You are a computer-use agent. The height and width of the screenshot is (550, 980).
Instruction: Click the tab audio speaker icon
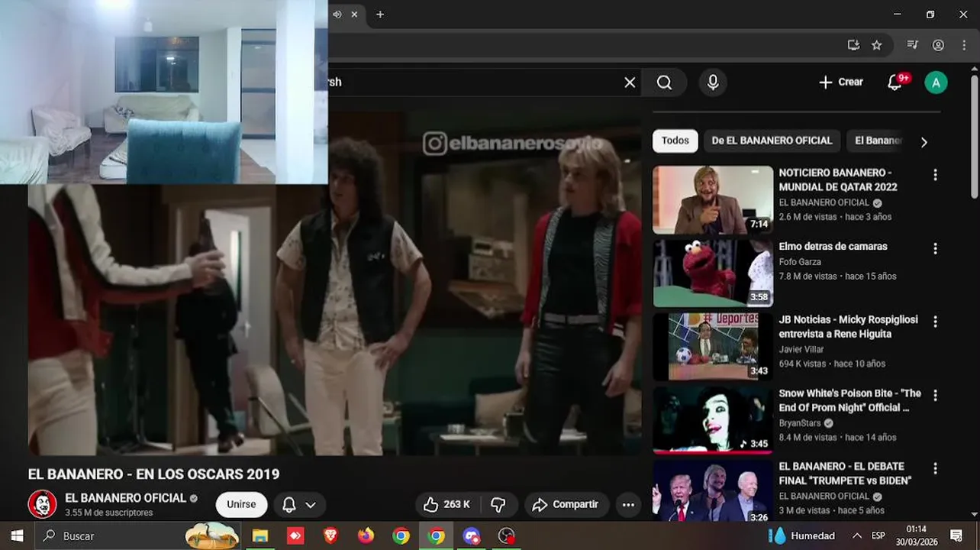(x=337, y=15)
